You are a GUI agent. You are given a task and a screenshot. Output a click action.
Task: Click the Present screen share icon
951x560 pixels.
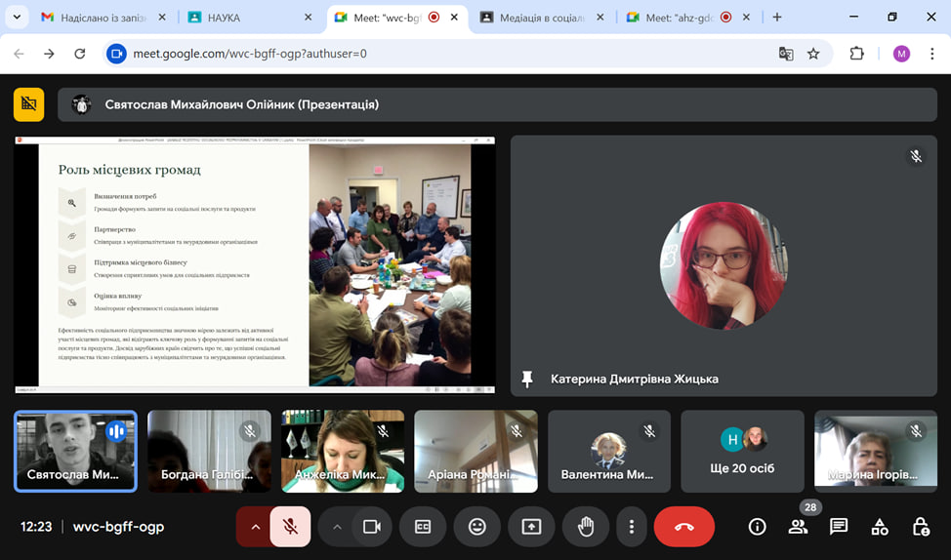click(x=531, y=527)
